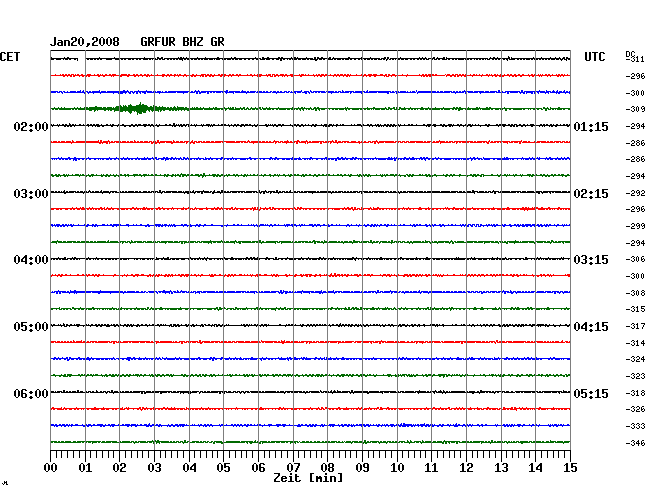This screenshot has height=494, width=650.
Task: Select minute 10 on the time axis
Action: point(397,467)
